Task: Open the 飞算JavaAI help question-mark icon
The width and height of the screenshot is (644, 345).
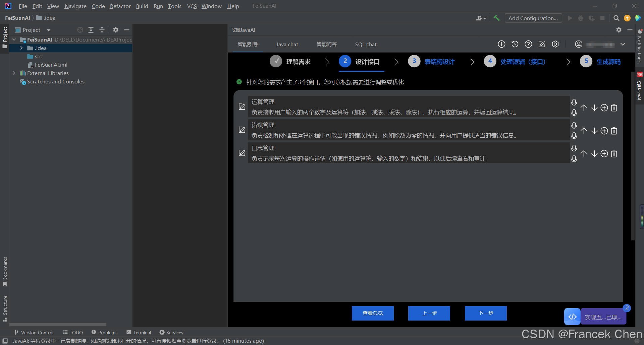Action: coord(528,44)
